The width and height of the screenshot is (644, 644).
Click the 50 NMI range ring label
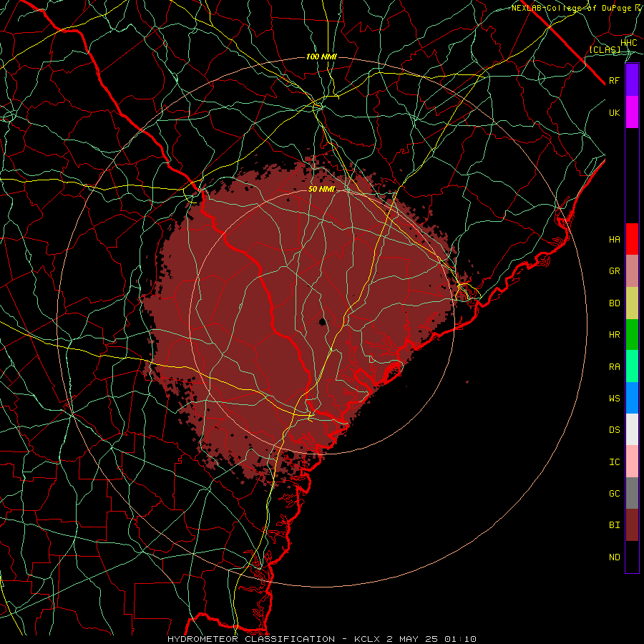321,190
